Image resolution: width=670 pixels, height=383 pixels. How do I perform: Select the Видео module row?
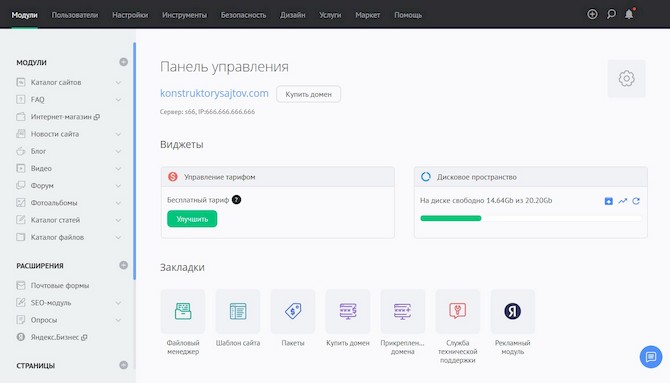point(69,168)
